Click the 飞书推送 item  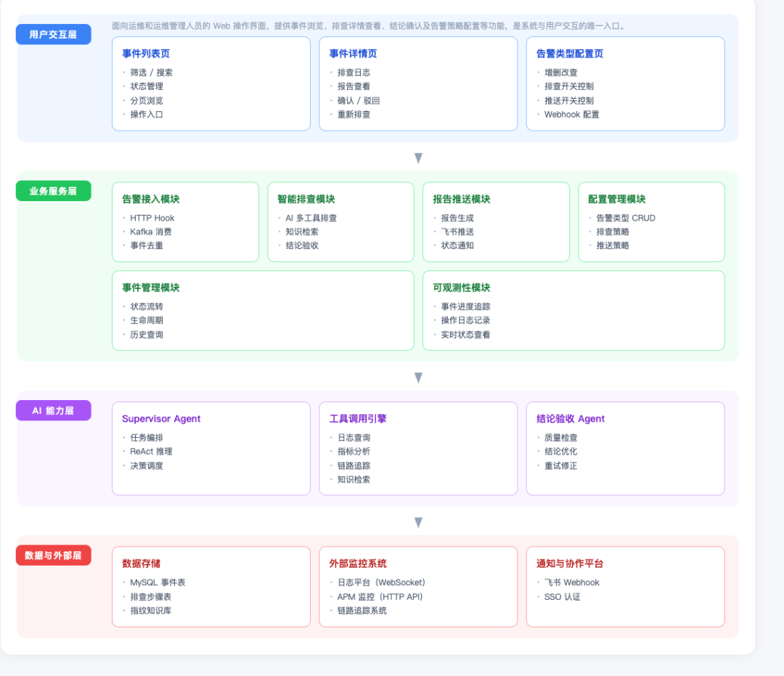457,232
